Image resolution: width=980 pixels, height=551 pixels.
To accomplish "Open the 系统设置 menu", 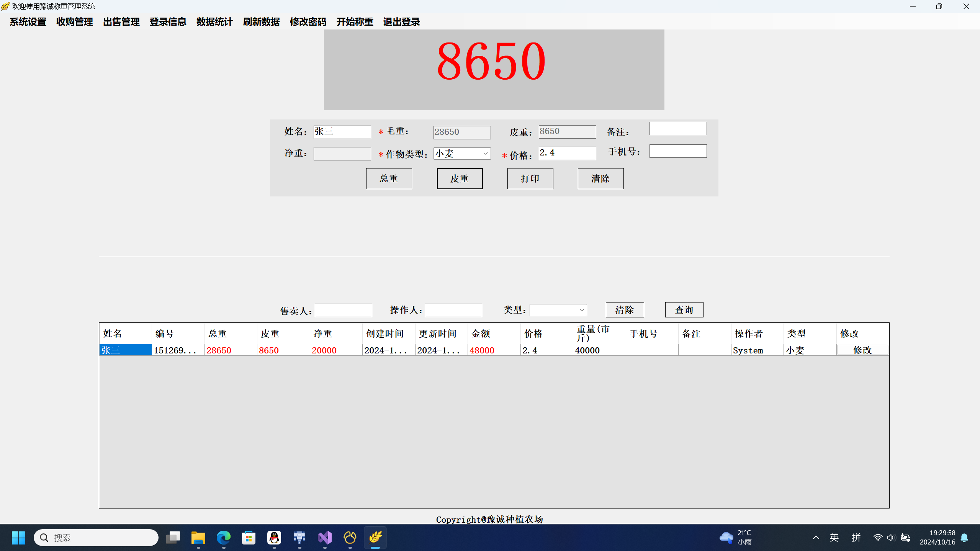I will point(28,22).
